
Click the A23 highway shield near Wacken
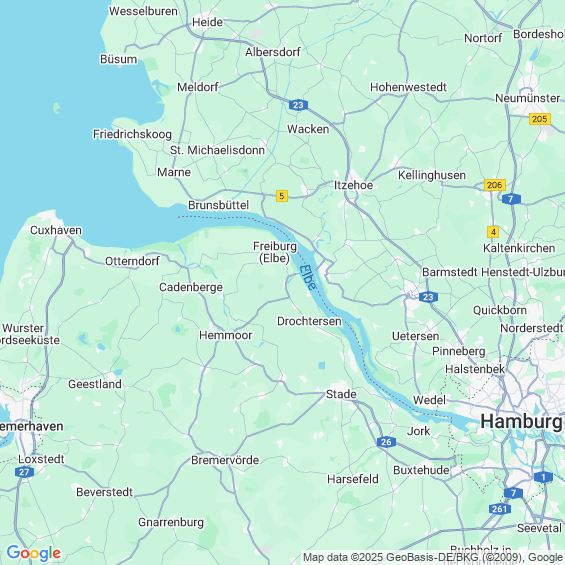pos(298,105)
